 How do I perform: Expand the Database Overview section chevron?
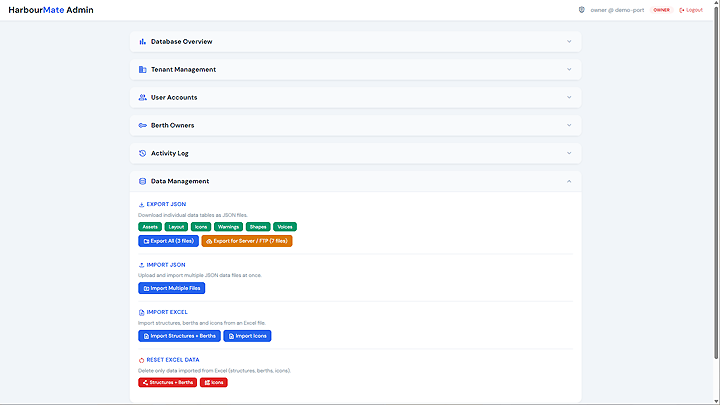[569, 42]
